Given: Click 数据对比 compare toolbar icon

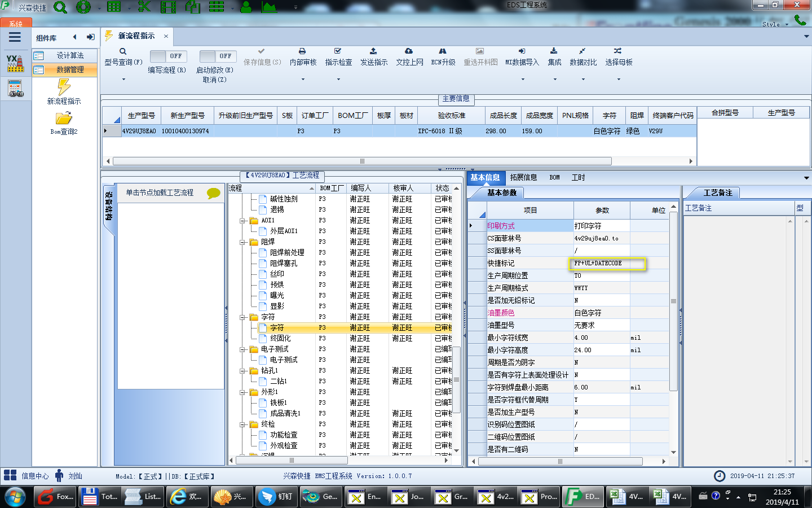Looking at the screenshot, I should click(582, 51).
